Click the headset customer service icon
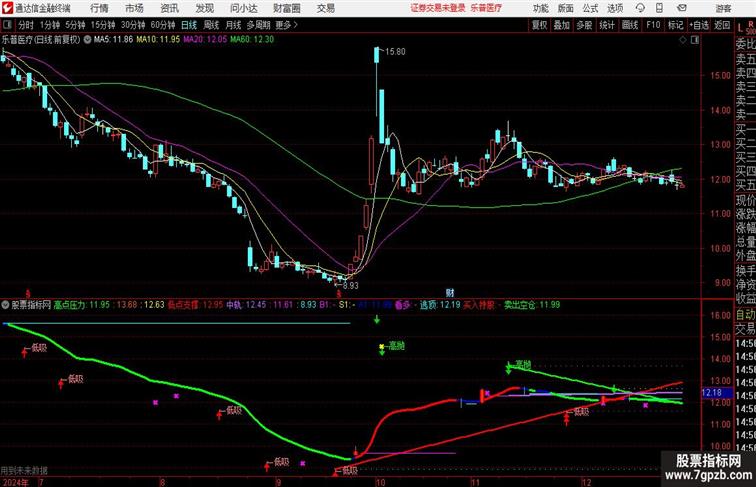This screenshot has height=487, width=756. (640, 8)
